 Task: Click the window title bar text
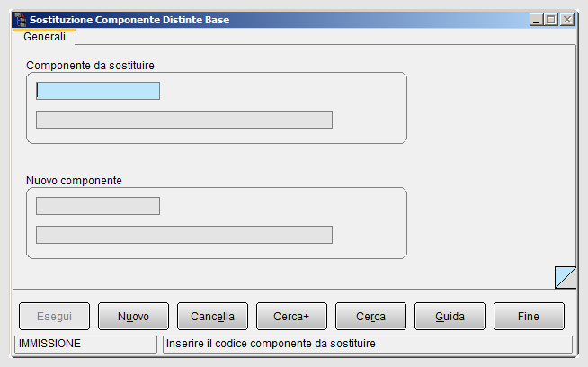tap(129, 20)
